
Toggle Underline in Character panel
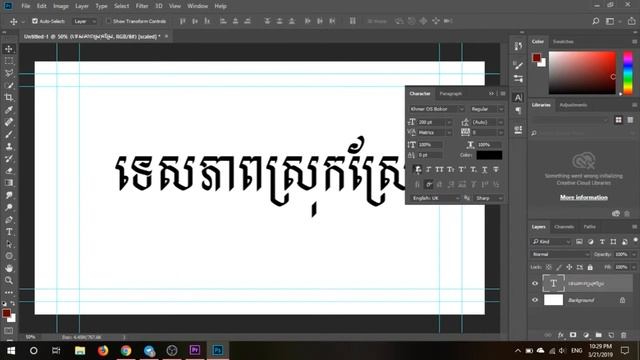tap(484, 169)
